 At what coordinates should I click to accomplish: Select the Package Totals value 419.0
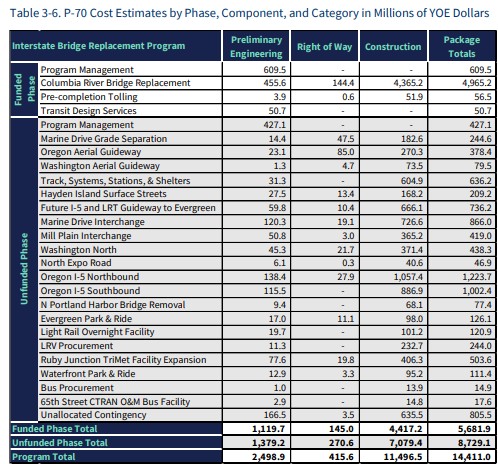click(x=480, y=236)
